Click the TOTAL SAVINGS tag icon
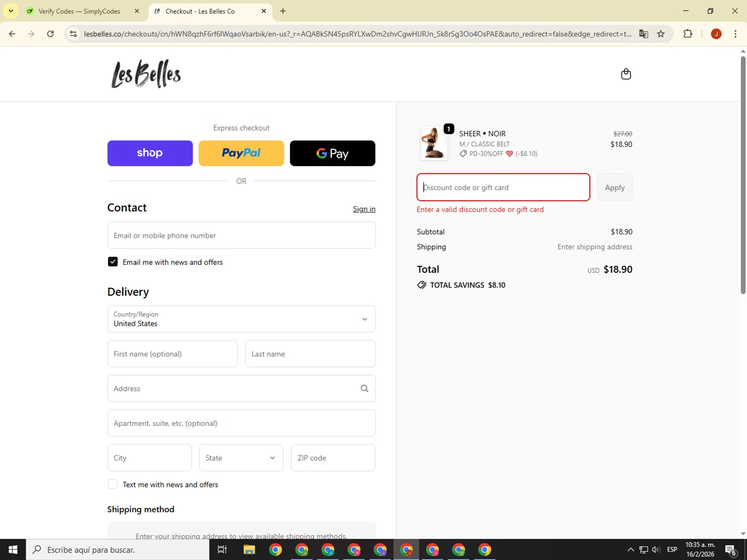Screen dimensions: 747x560 [x=421, y=285]
